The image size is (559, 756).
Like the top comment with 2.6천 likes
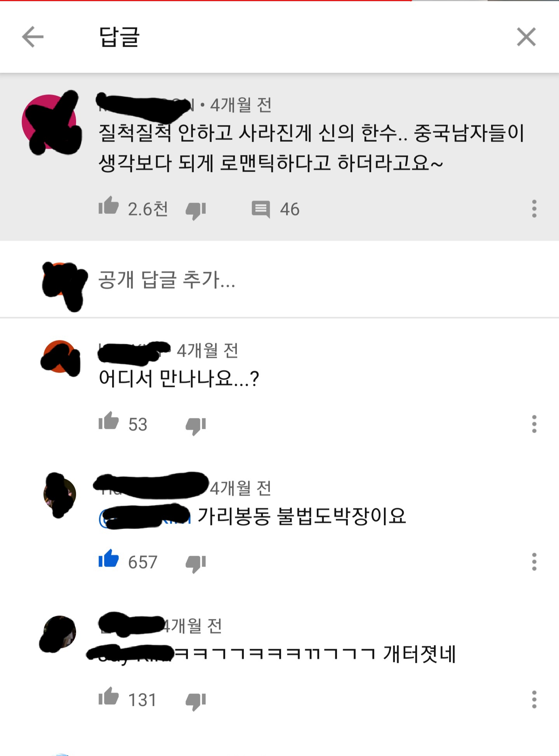tap(108, 206)
